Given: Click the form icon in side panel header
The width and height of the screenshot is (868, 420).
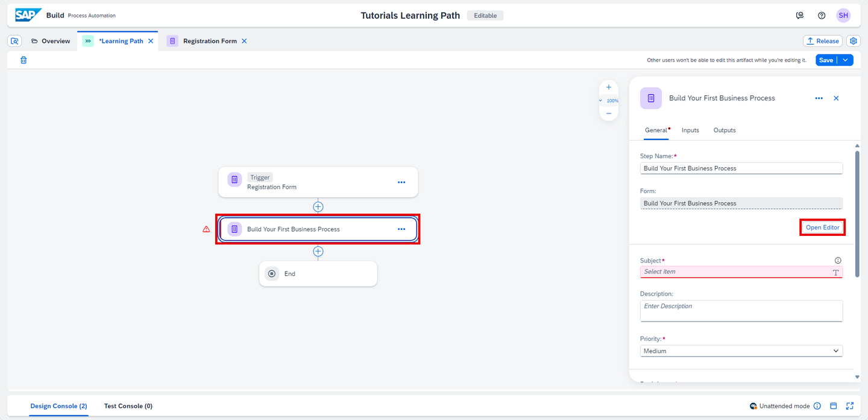Looking at the screenshot, I should click(x=651, y=98).
